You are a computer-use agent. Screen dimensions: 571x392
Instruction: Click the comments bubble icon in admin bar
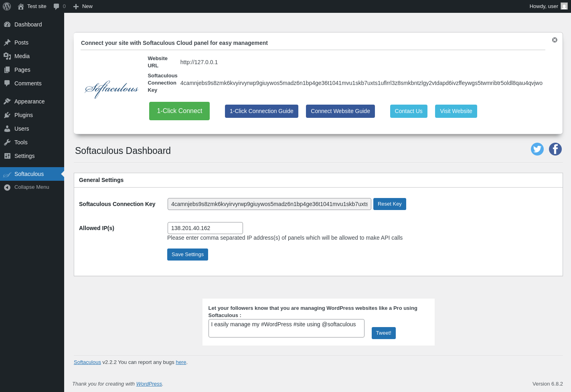tap(57, 6)
